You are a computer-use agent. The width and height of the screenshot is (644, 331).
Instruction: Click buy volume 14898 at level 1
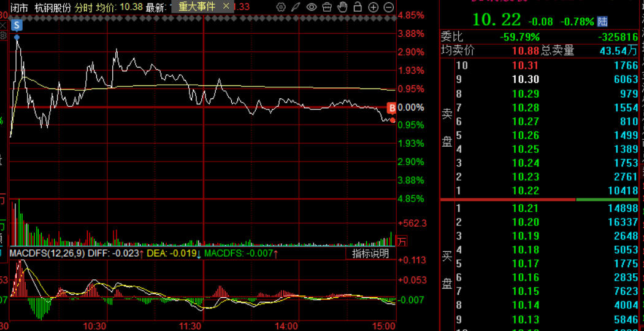click(x=623, y=208)
